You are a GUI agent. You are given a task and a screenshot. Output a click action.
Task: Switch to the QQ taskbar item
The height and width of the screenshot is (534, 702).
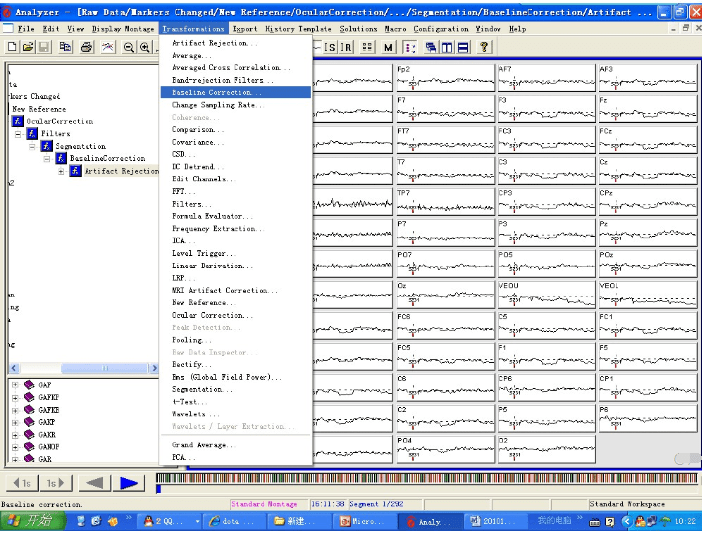(x=170, y=521)
